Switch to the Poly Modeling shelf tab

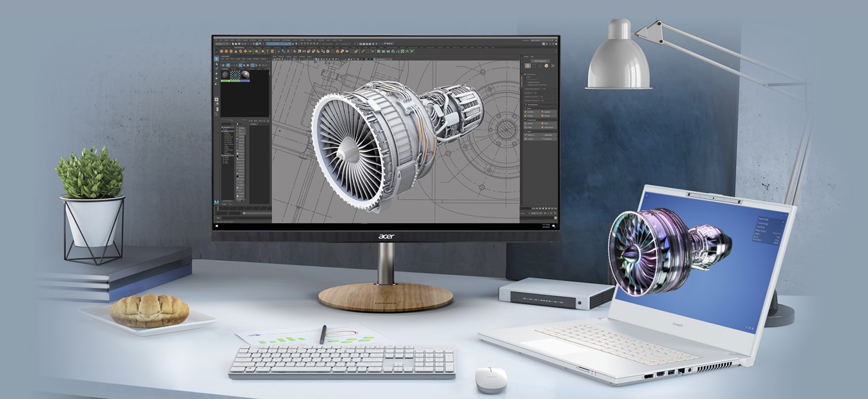(239, 47)
